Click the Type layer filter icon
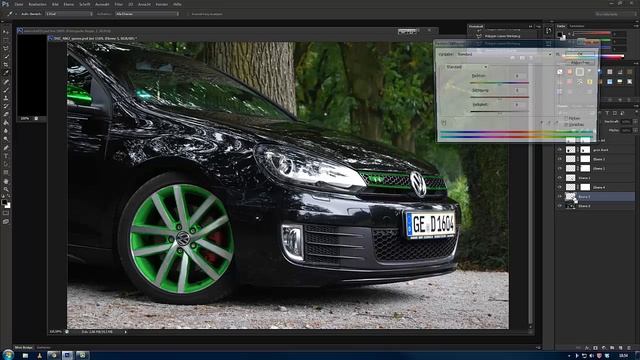640x360 pixels. (607, 113)
